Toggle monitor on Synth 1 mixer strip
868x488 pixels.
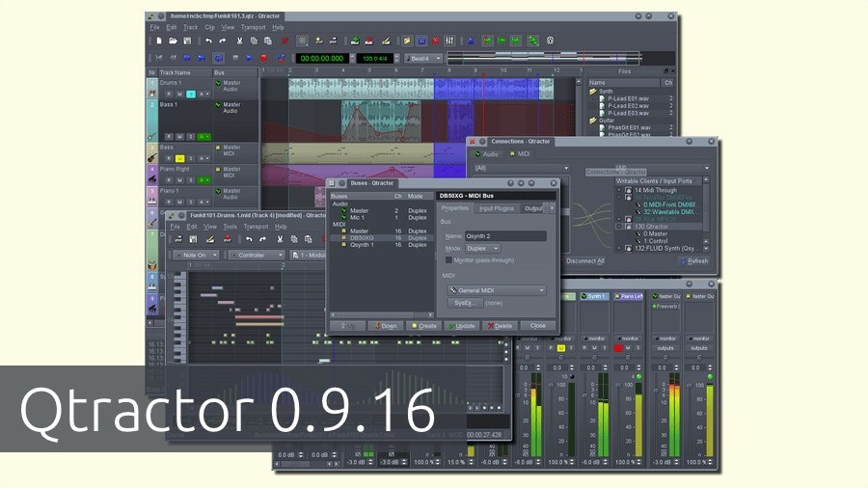point(594,339)
